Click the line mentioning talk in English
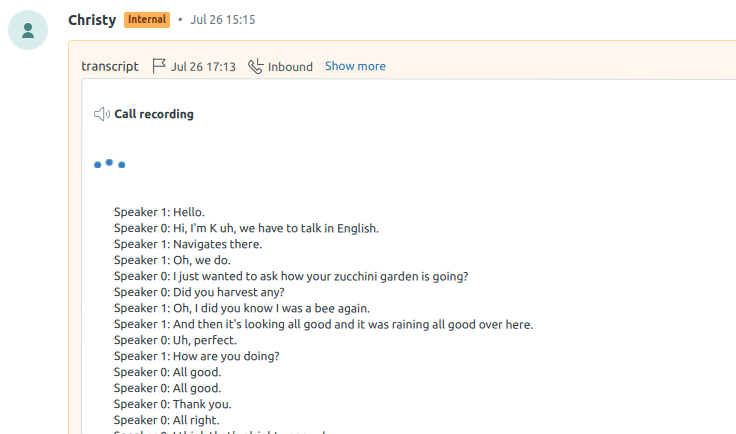The height and width of the screenshot is (434, 736). pos(246,228)
